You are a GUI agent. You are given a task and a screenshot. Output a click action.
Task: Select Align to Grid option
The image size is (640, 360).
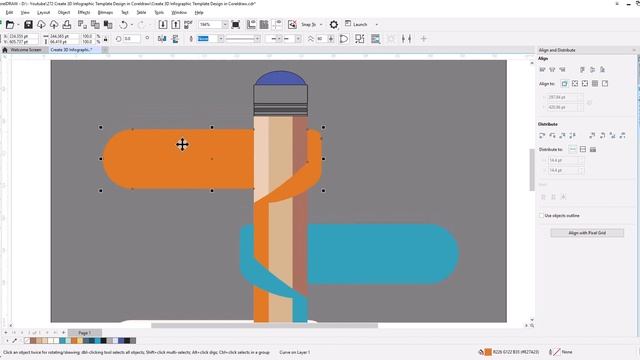[595, 84]
